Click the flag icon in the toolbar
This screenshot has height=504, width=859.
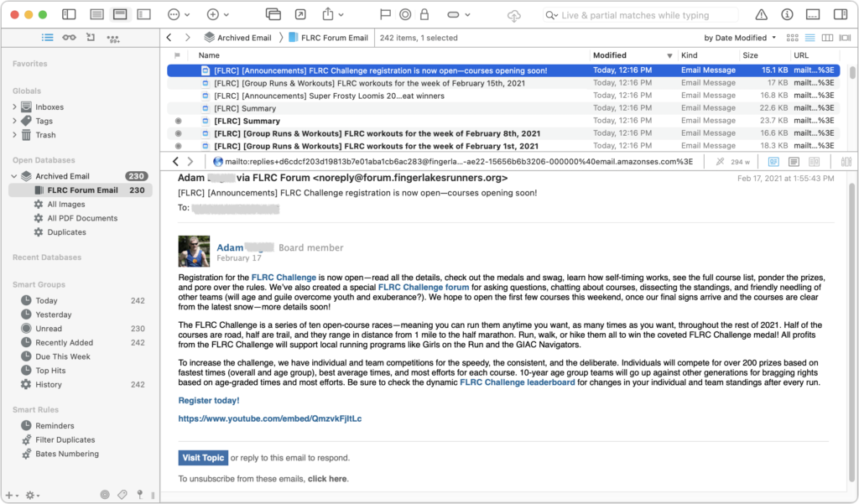(386, 14)
